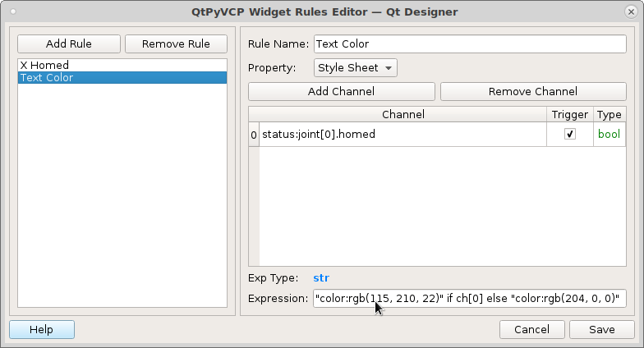Open Help for the rules editor

pos(42,330)
